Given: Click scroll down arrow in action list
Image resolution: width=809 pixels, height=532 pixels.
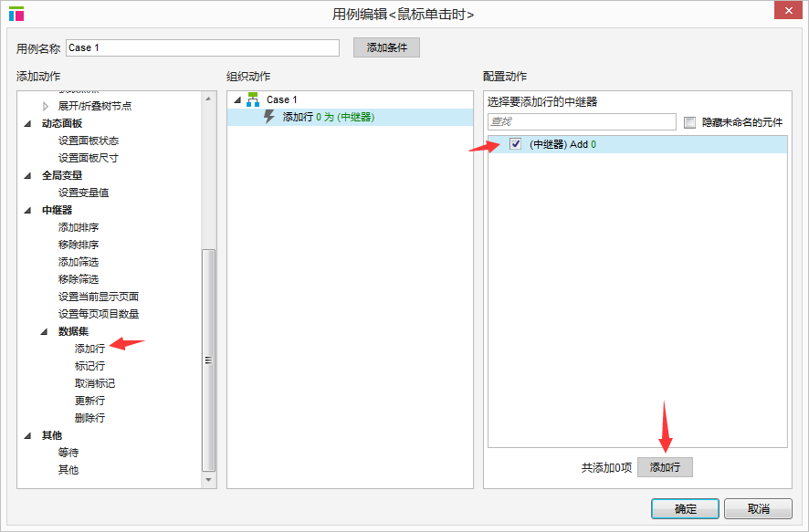Looking at the screenshot, I should point(208,479).
